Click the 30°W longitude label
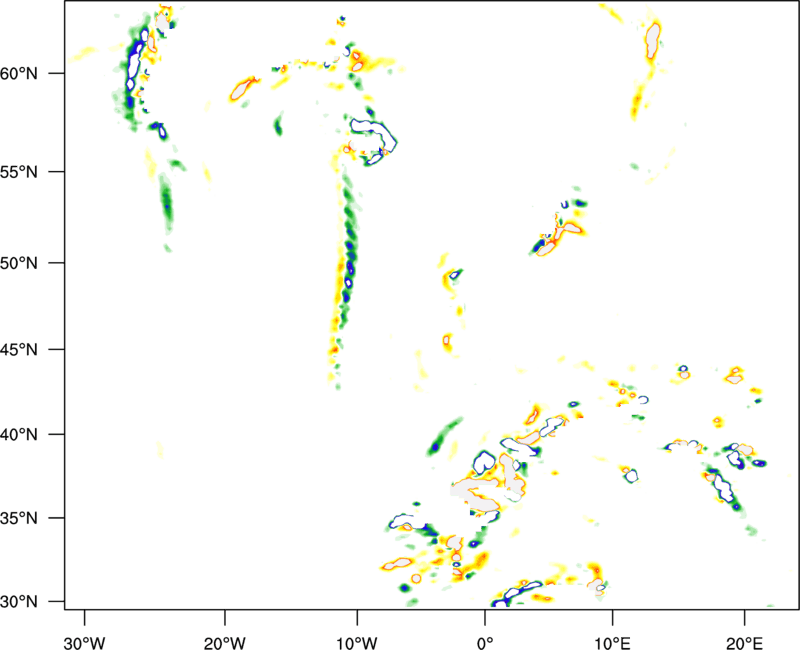 (85, 643)
